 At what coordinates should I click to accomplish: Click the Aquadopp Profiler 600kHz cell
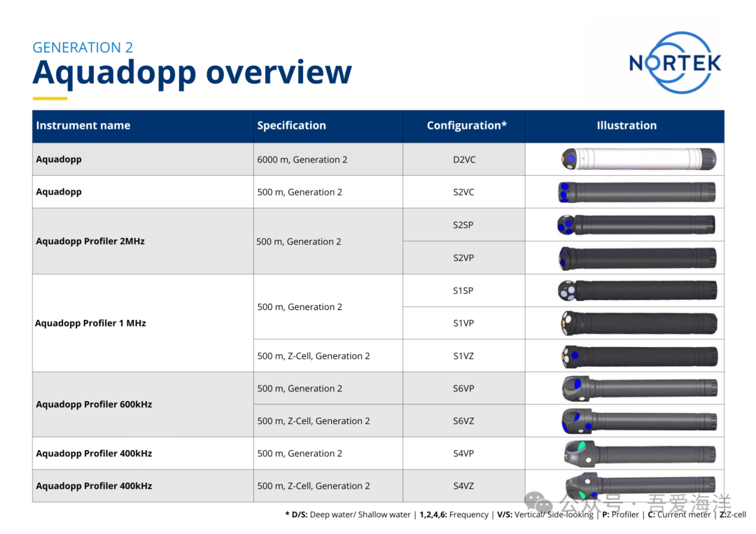point(94,405)
